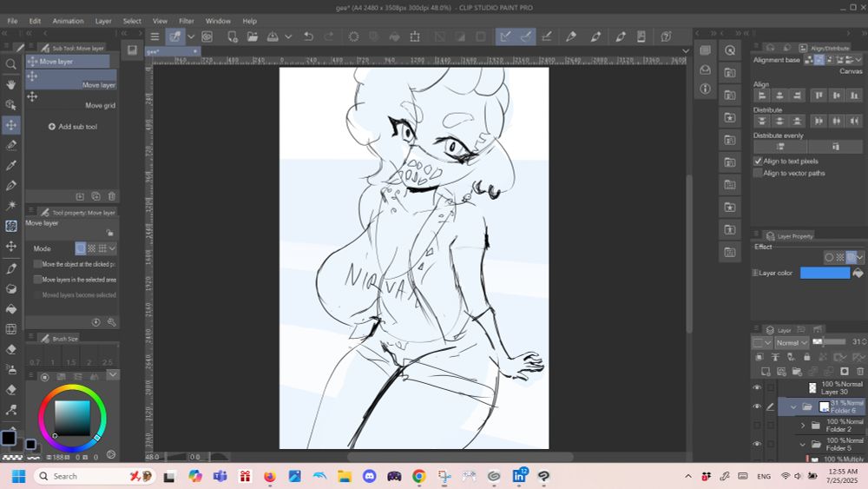The image size is (868, 489).
Task: Open the Alignment base dropdown arrow
Action: click(858, 60)
